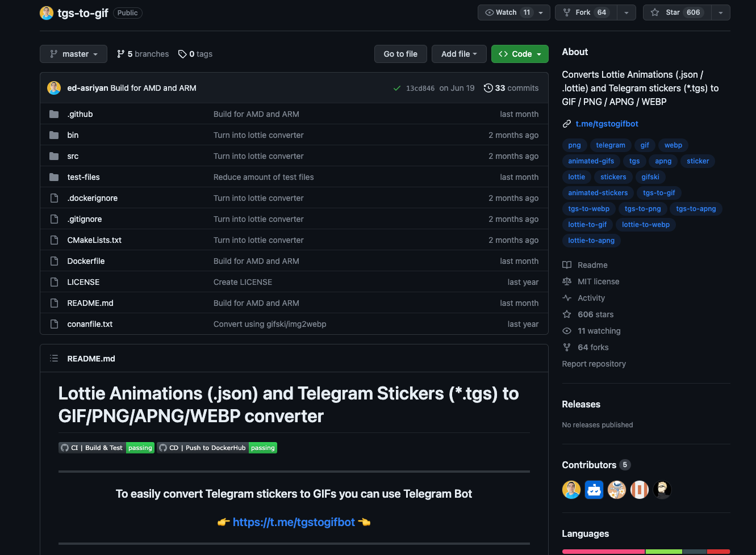Open the tgs-to-gif repository title link

[x=83, y=13]
